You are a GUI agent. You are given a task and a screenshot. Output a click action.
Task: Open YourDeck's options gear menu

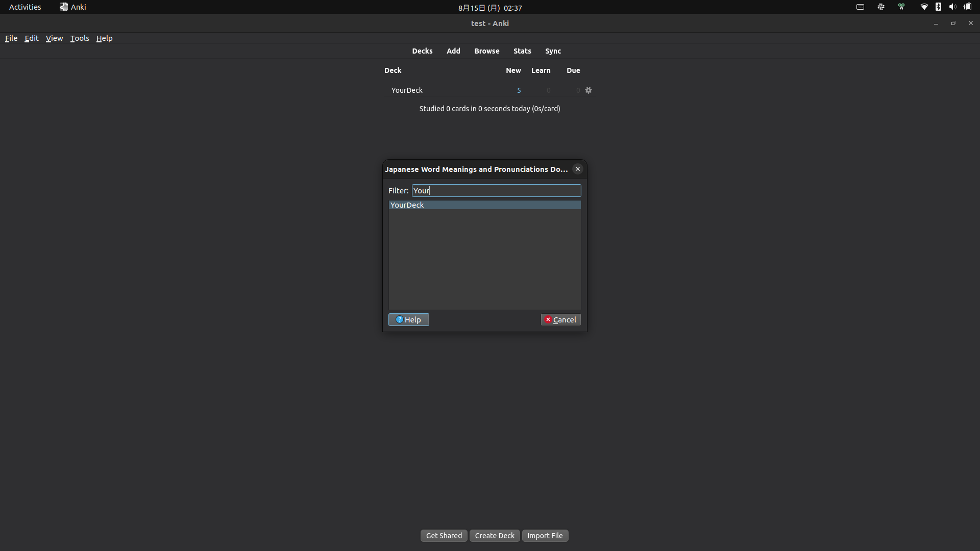click(x=589, y=90)
